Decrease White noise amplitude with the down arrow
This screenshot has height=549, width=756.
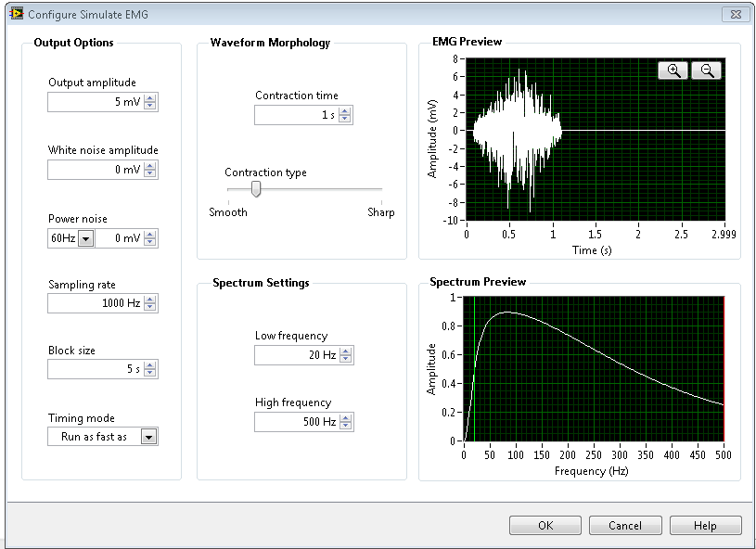click(x=150, y=172)
